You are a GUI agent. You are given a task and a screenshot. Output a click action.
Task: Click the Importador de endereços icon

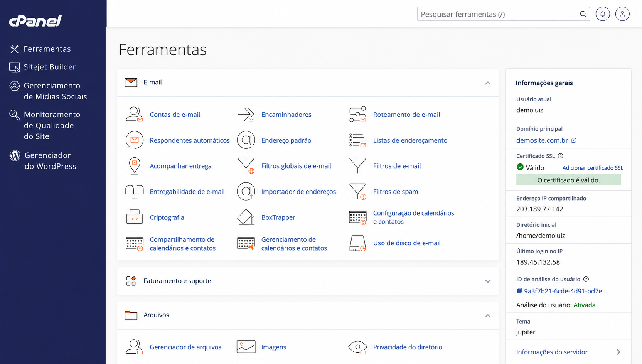point(246,192)
